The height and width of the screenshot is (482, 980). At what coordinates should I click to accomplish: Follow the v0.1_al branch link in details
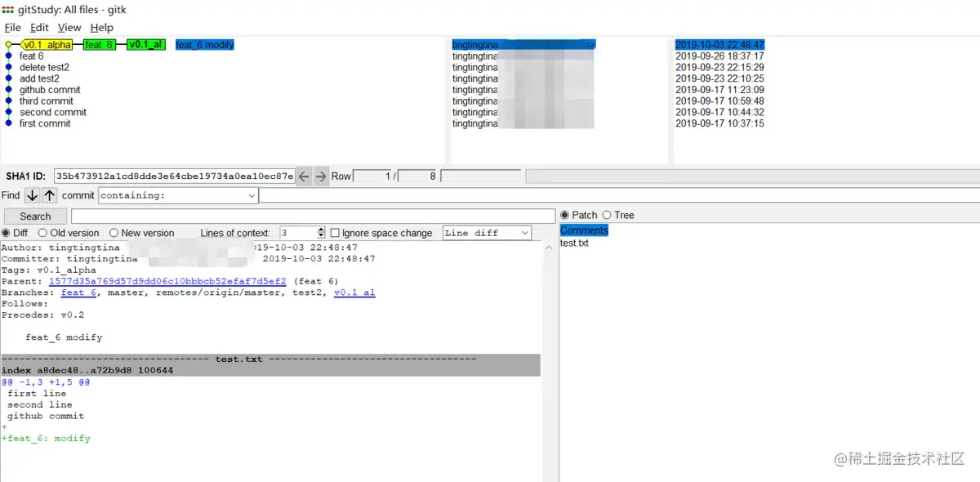click(354, 292)
